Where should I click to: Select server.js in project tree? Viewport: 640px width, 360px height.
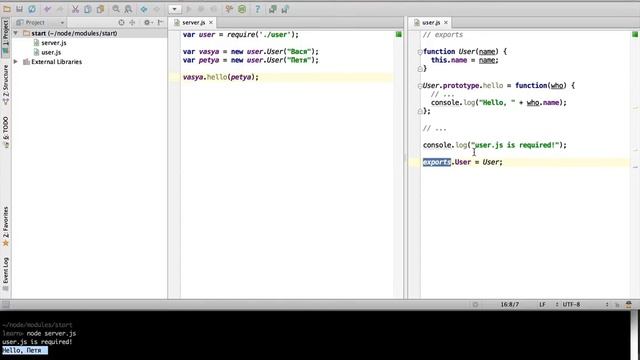point(53,42)
